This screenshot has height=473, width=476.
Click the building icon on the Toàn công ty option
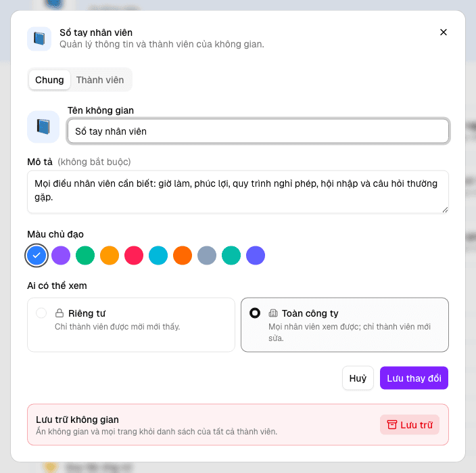(x=273, y=313)
